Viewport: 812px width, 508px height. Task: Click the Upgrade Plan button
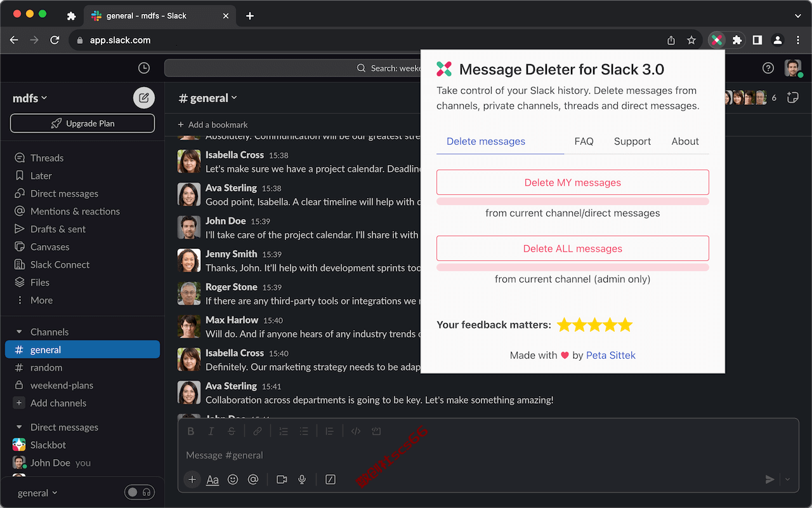82,123
